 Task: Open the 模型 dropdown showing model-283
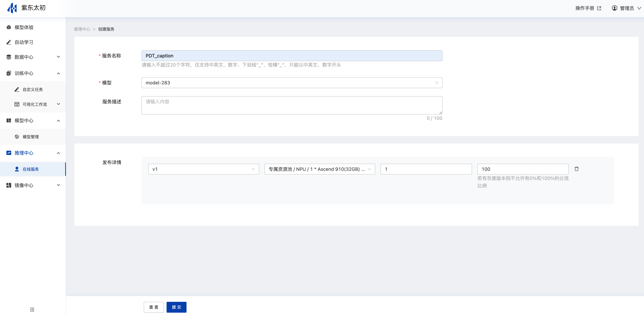[292, 83]
